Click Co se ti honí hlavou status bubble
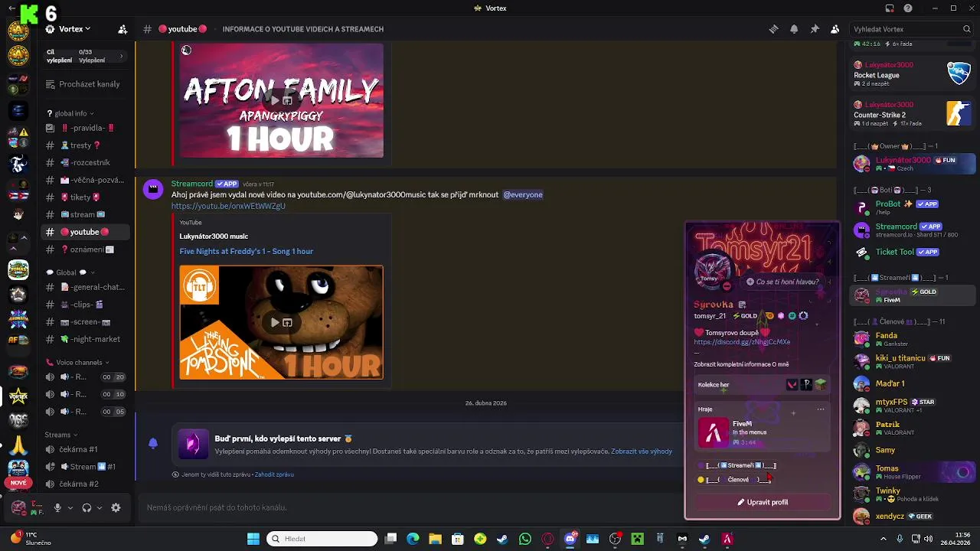 tap(782, 282)
